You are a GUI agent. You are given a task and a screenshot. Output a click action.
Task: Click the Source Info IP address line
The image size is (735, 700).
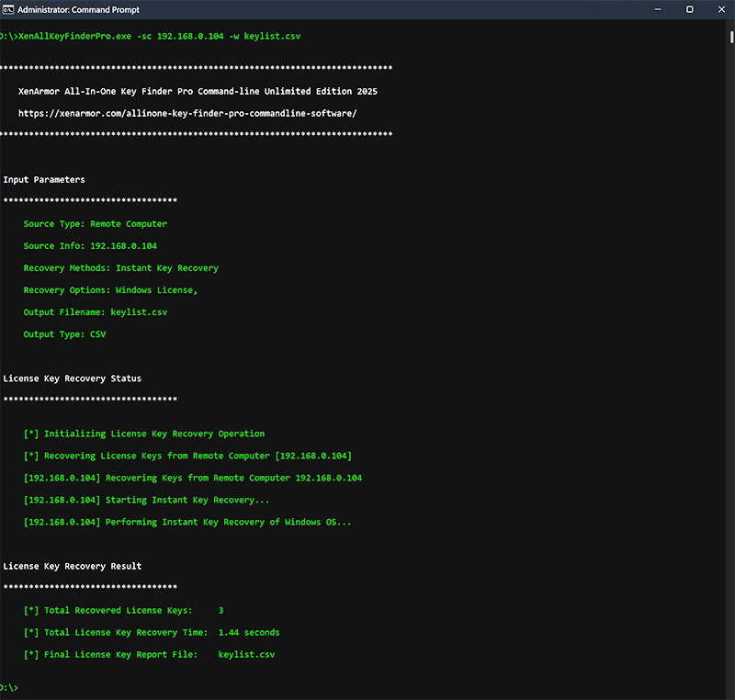pos(90,246)
